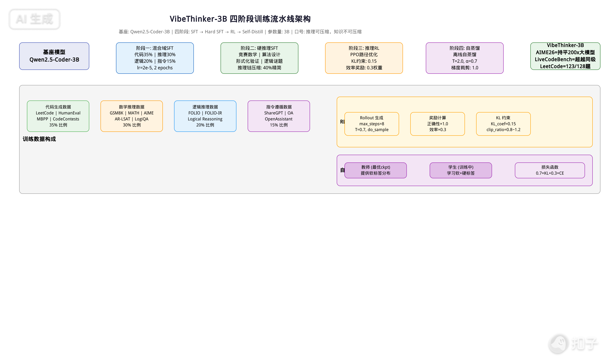This screenshot has height=364, width=608.
Task: Click the text 提供软标签分布
Action: (375, 173)
